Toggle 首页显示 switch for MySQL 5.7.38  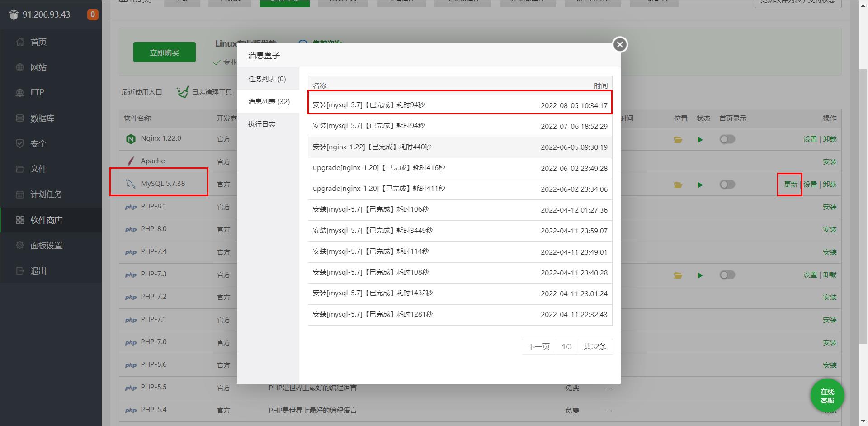click(727, 185)
